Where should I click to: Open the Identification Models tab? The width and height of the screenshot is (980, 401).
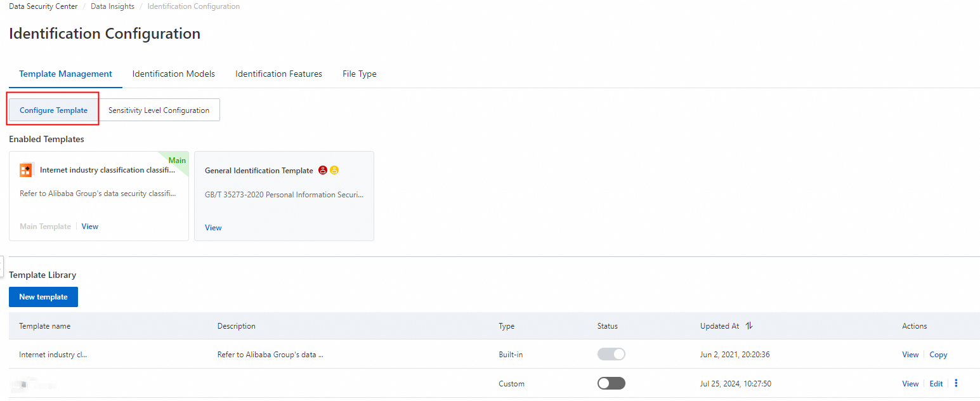tap(174, 74)
